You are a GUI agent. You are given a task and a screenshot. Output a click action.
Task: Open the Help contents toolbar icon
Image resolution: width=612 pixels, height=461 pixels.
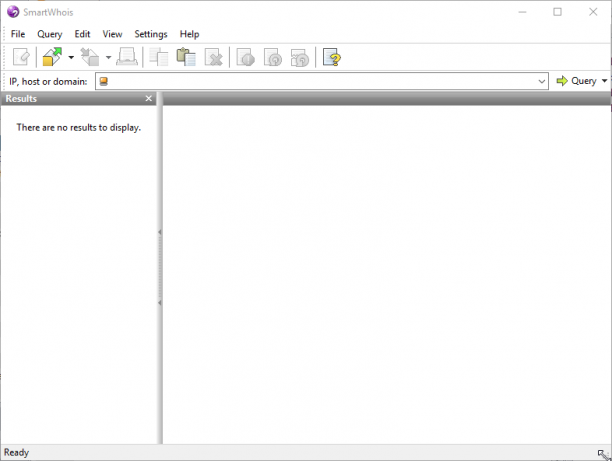tap(332, 57)
